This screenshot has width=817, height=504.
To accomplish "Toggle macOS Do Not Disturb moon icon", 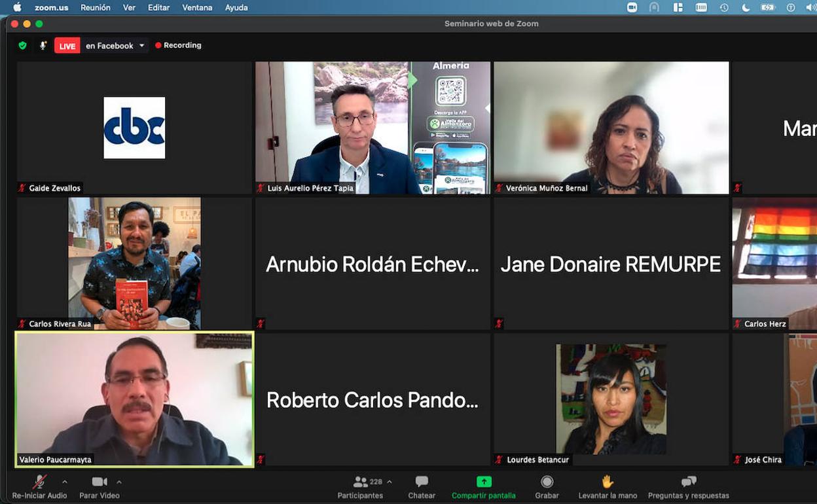I will pyautogui.click(x=746, y=8).
